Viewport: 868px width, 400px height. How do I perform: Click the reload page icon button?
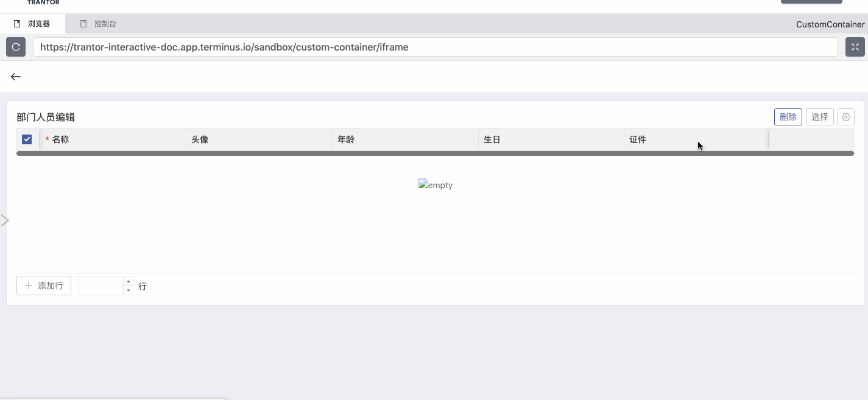point(16,47)
